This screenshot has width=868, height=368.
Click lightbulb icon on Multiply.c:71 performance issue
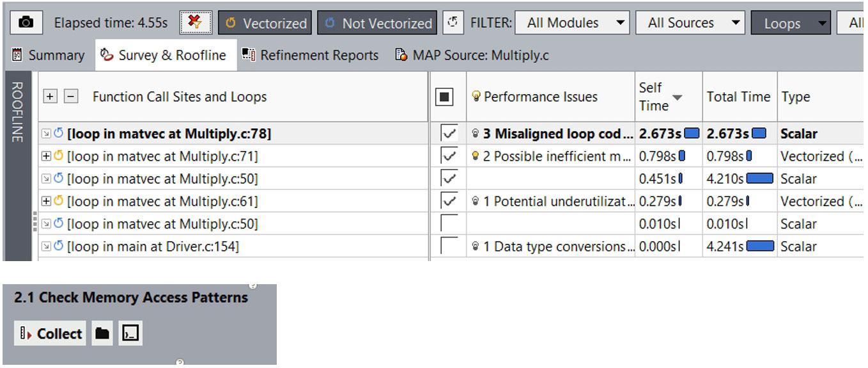[475, 156]
